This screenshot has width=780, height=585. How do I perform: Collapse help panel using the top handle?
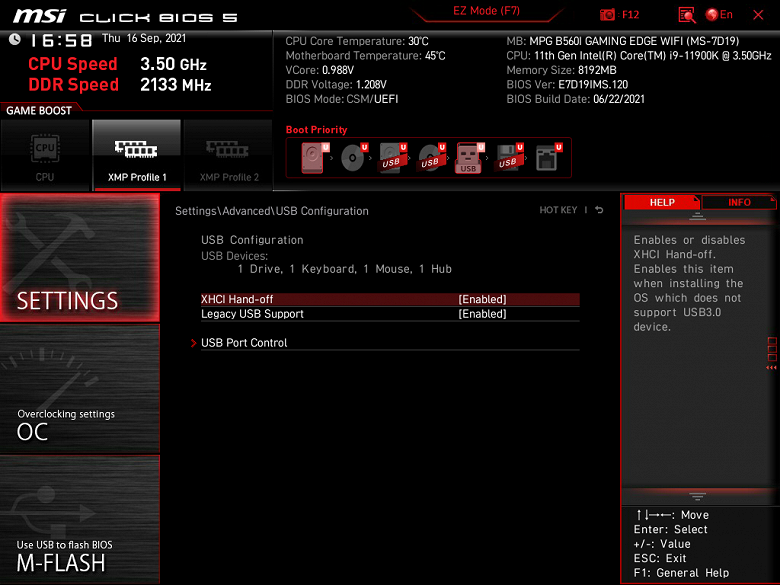point(697,216)
